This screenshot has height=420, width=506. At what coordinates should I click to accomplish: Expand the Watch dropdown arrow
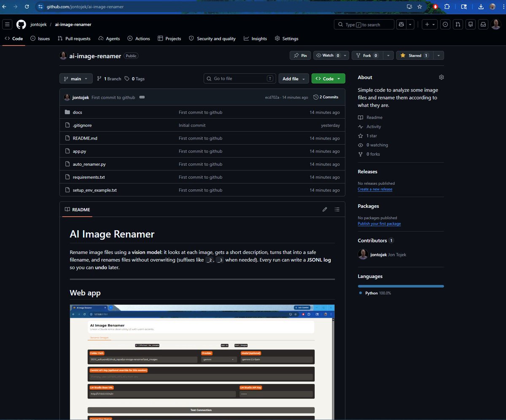(345, 55)
